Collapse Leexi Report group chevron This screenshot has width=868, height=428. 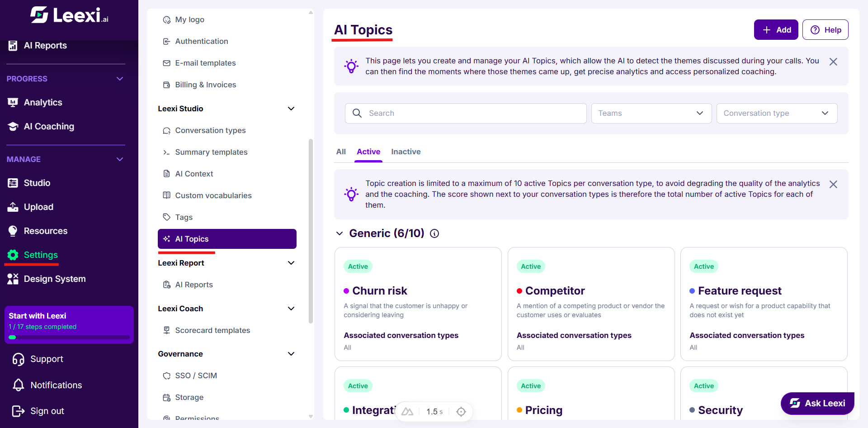coord(291,263)
